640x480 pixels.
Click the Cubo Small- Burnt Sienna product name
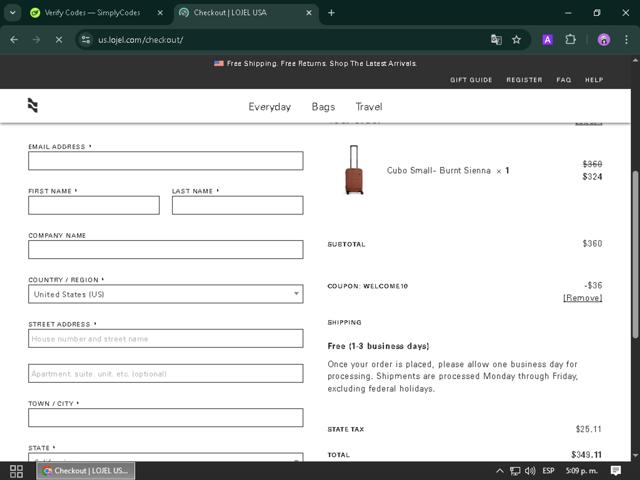tap(438, 171)
